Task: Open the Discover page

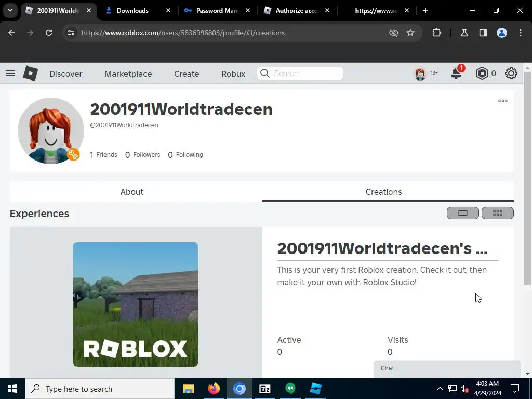Action: [x=66, y=74]
